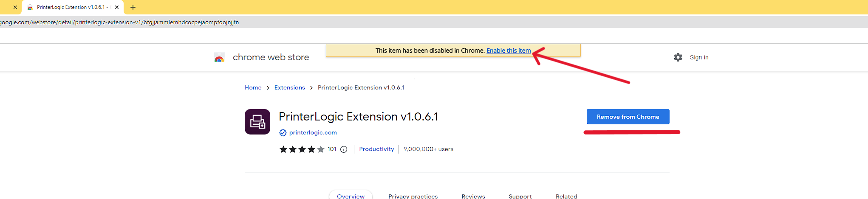Image resolution: width=868 pixels, height=199 pixels.
Task: Open printerlogic.com publisher link
Action: [x=313, y=132]
